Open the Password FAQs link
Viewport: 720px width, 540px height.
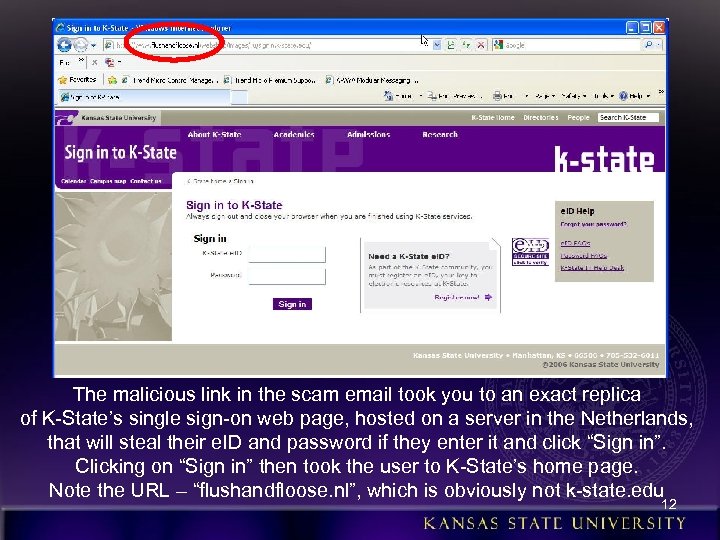[584, 256]
